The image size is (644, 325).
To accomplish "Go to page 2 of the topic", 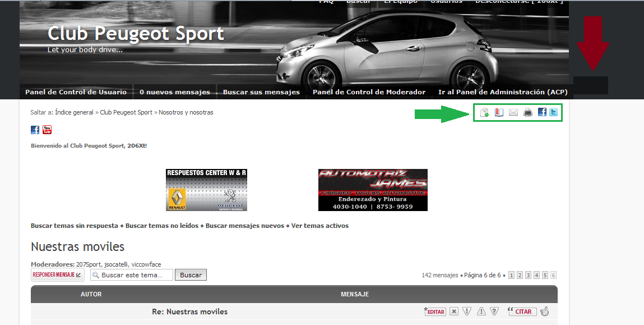I will (x=520, y=275).
